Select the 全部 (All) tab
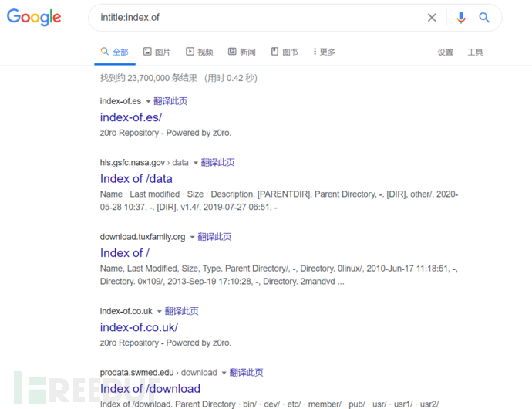Viewport: 532px width, 409px height. (115, 52)
